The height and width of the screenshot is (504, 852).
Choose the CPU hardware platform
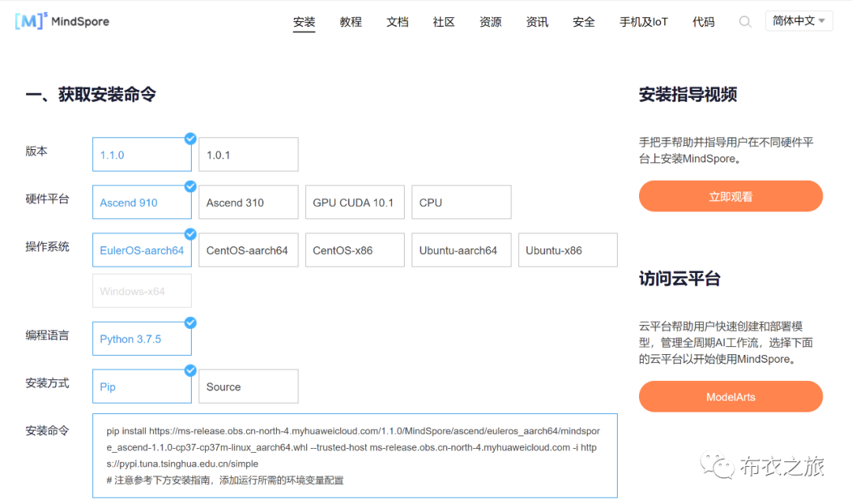click(x=461, y=203)
